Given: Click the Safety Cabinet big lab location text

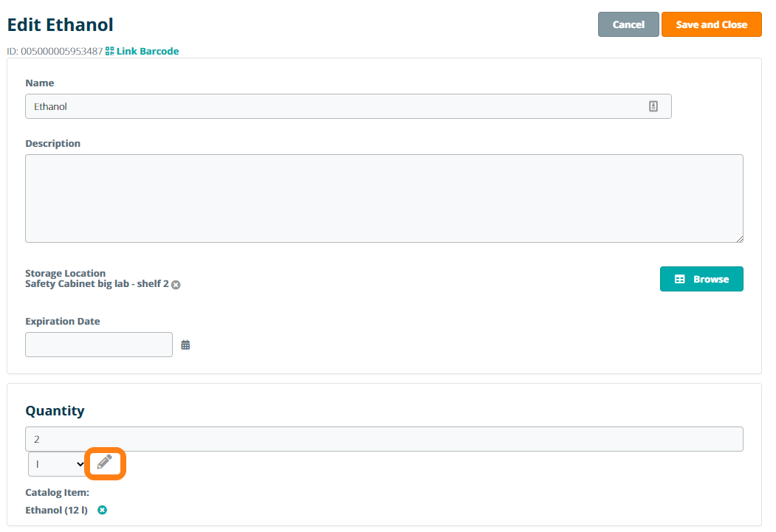Looking at the screenshot, I should click(x=97, y=284).
